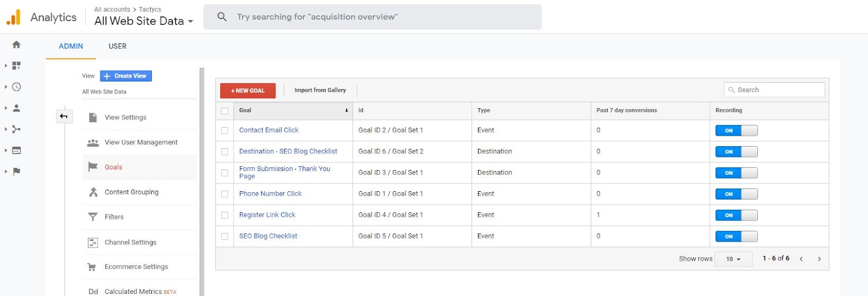
Task: Sort by the Goal column arrow
Action: point(346,111)
